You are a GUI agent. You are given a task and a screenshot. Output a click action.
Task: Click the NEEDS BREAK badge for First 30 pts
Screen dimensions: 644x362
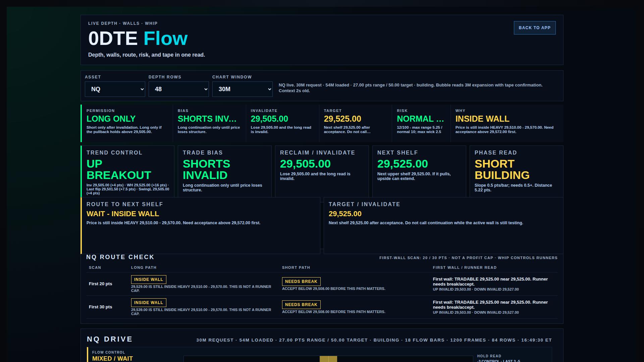301,305
